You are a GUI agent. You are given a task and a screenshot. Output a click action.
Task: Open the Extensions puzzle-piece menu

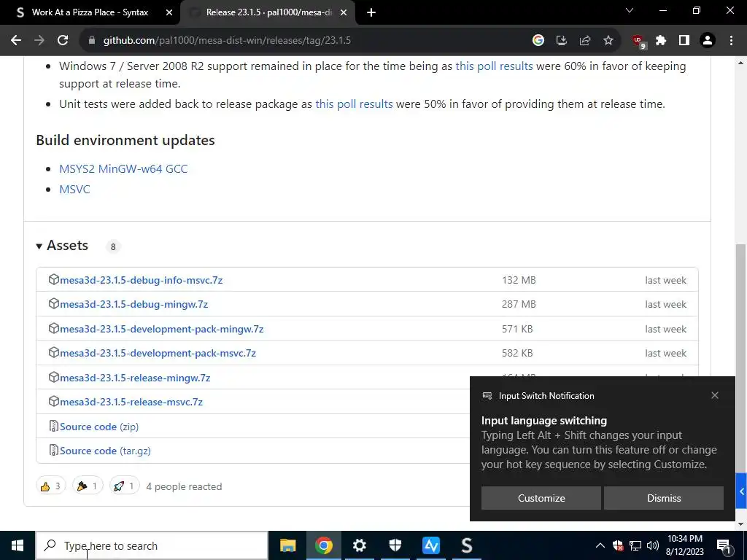pyautogui.click(x=661, y=41)
